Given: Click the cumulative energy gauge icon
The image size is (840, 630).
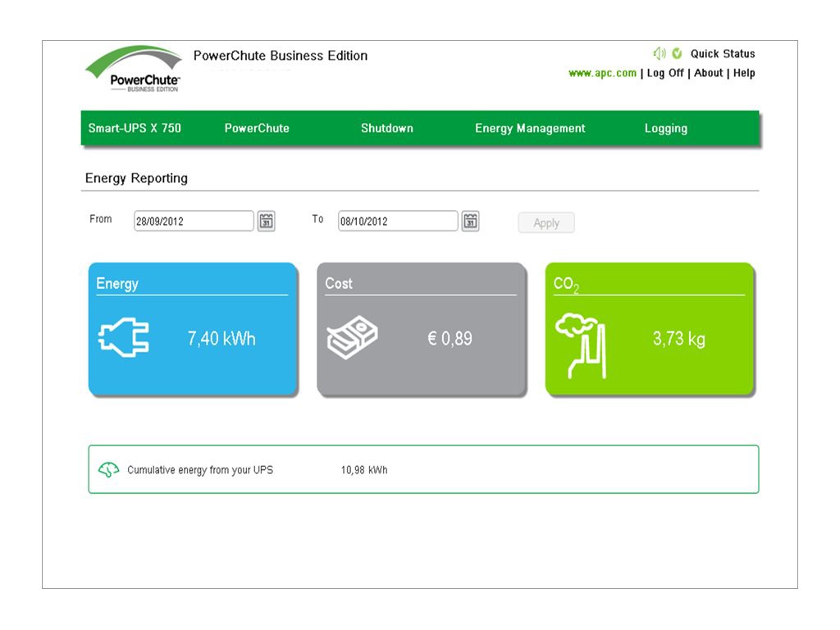Looking at the screenshot, I should pos(108,470).
